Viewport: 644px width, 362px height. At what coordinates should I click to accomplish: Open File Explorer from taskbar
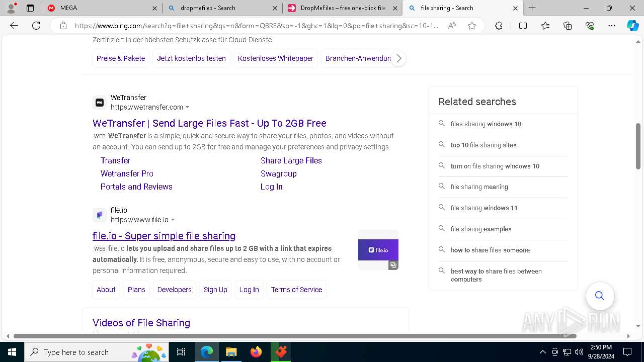[x=231, y=352]
